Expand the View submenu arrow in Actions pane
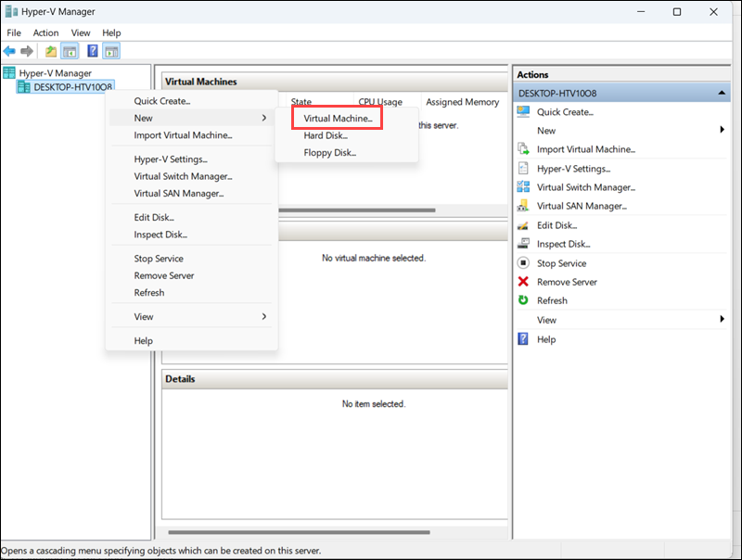The height and width of the screenshot is (560, 742). pos(723,320)
